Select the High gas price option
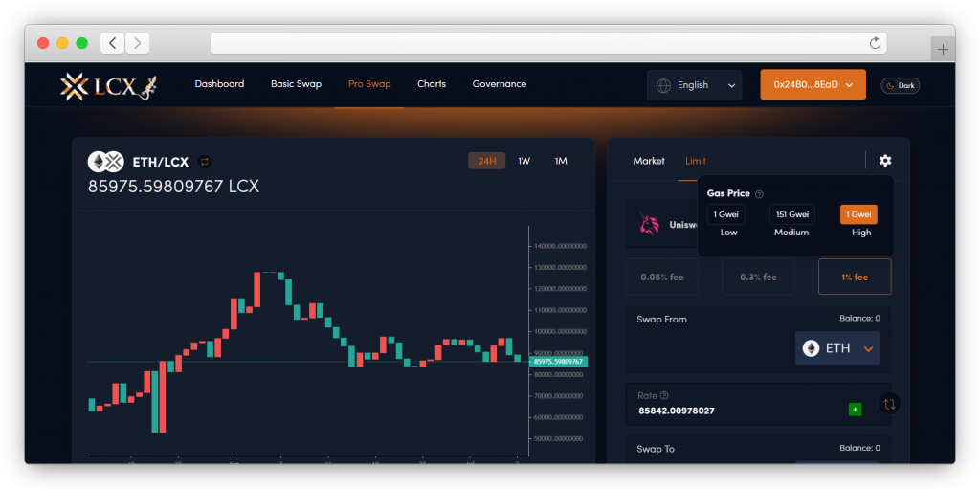980x489 pixels. [x=858, y=214]
